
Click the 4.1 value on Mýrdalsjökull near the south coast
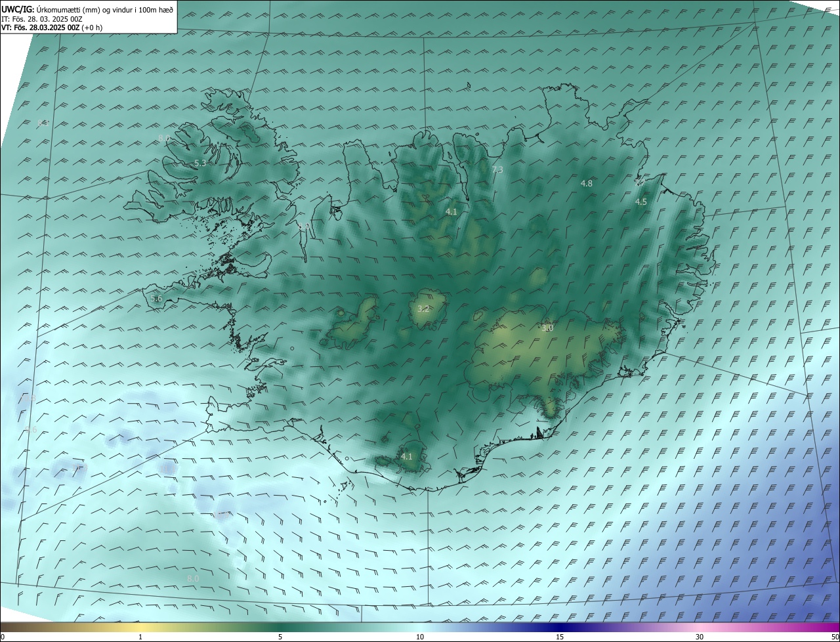pos(407,456)
